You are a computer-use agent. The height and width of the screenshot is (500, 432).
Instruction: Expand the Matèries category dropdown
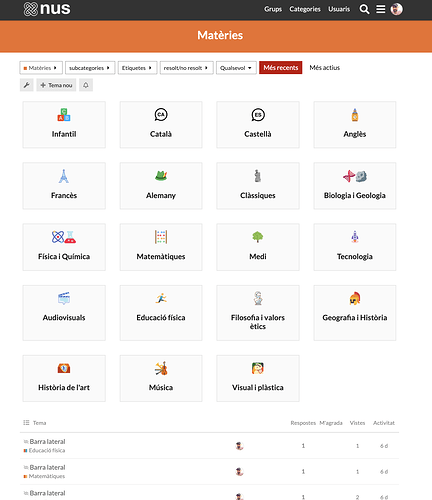(x=41, y=68)
